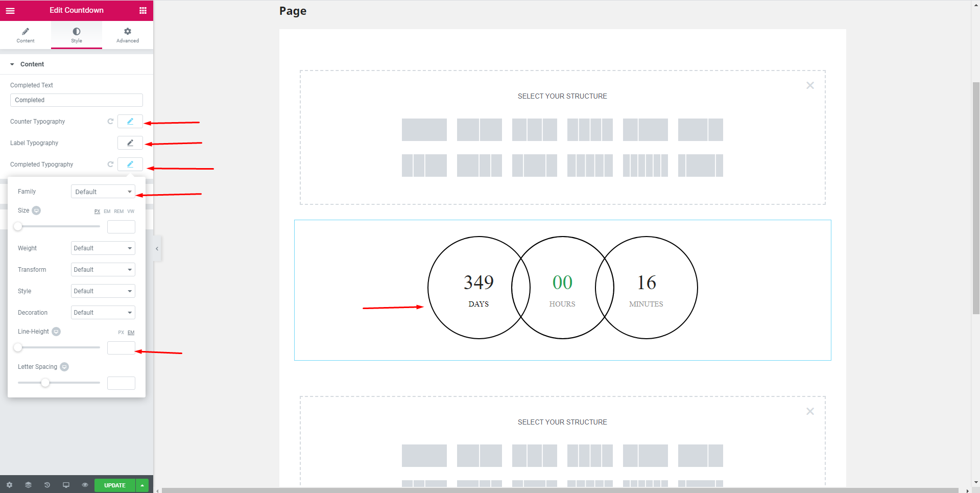Click the vertical page scrollbar
The width and height of the screenshot is (980, 493).
pos(976,198)
